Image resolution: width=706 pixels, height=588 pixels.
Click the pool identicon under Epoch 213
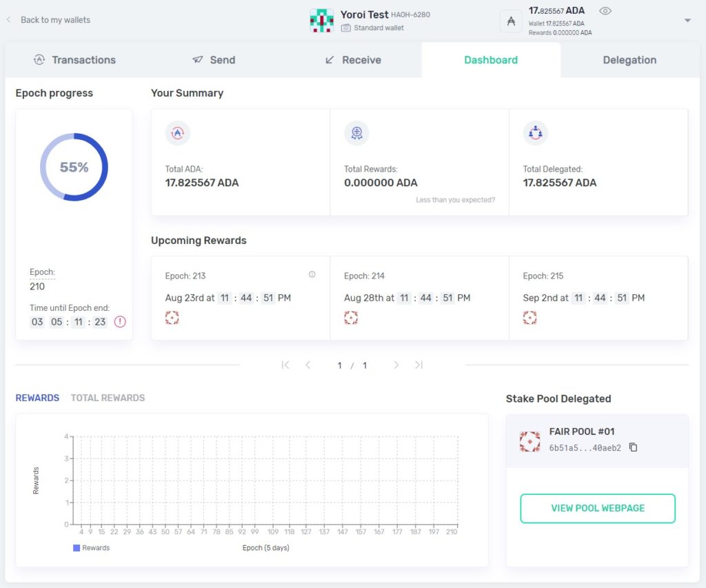tap(172, 318)
